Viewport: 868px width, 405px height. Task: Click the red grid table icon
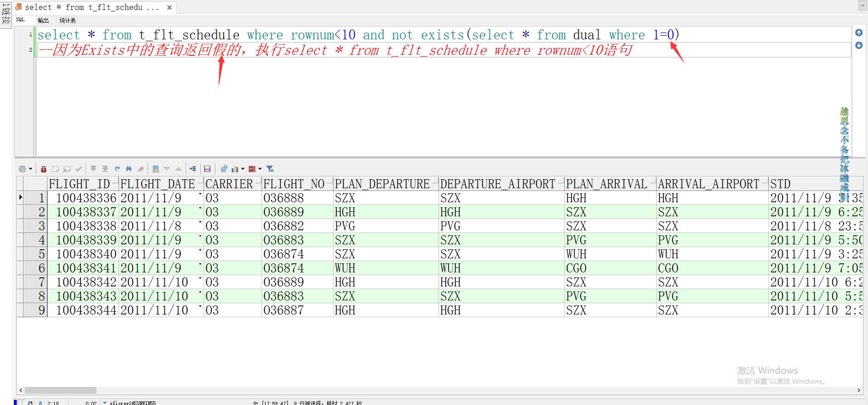click(x=252, y=169)
